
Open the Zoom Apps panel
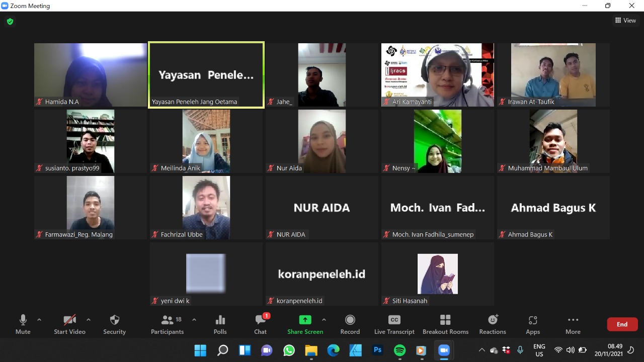point(533,324)
